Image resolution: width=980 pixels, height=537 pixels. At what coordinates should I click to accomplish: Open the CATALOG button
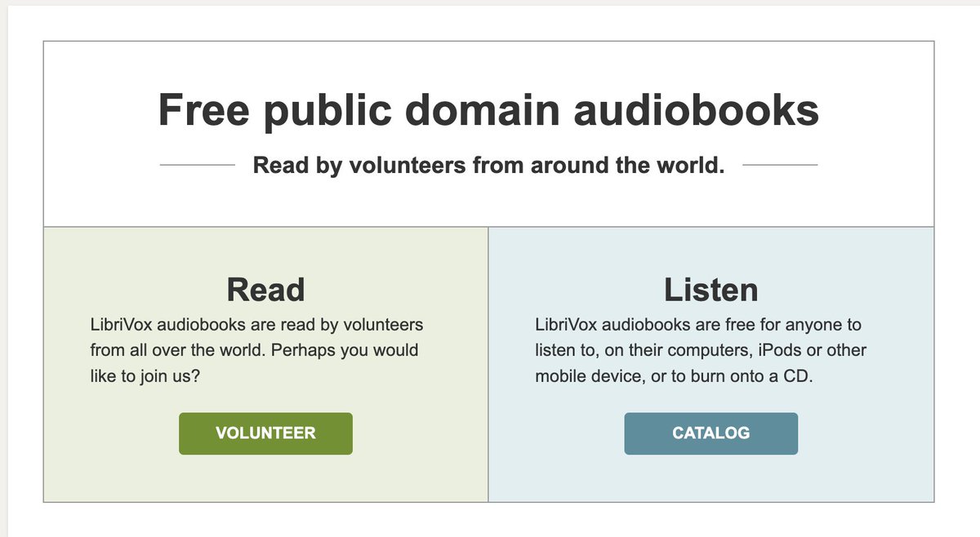click(x=710, y=433)
